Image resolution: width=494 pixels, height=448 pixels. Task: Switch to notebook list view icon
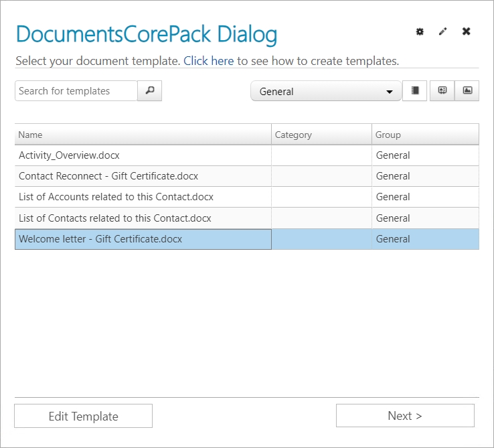click(414, 91)
